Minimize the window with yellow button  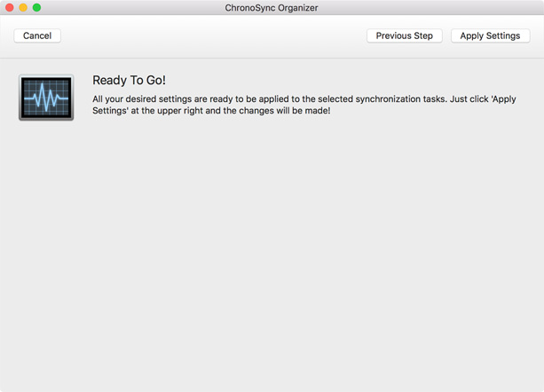point(23,7)
